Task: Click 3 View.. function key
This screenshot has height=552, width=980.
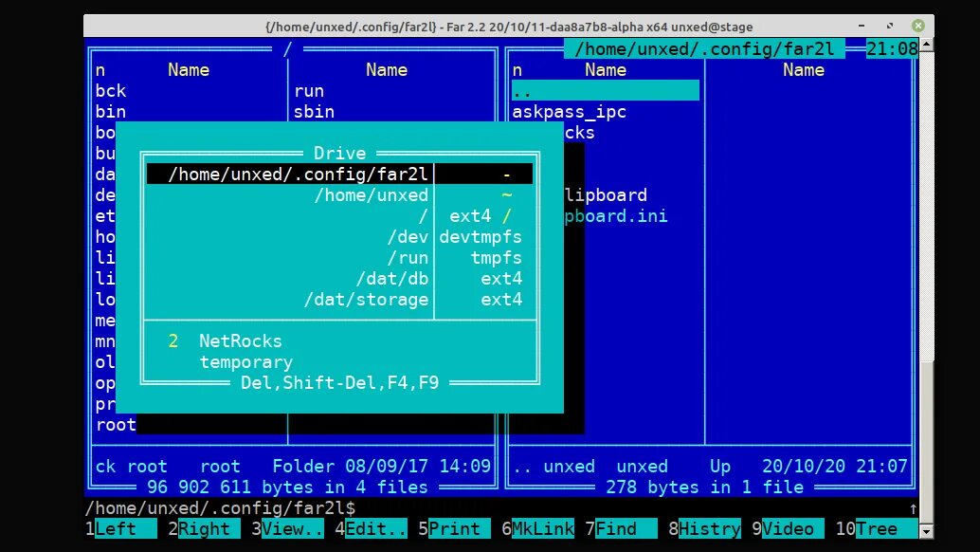Action: [x=287, y=529]
